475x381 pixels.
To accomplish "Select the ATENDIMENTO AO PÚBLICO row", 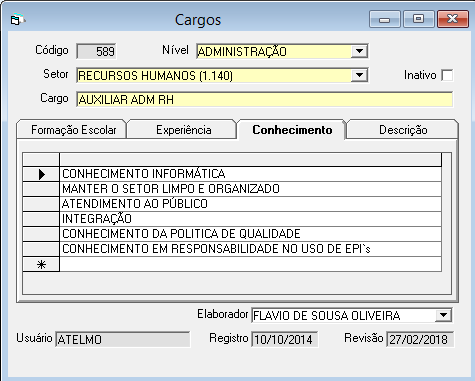I will pos(250,204).
